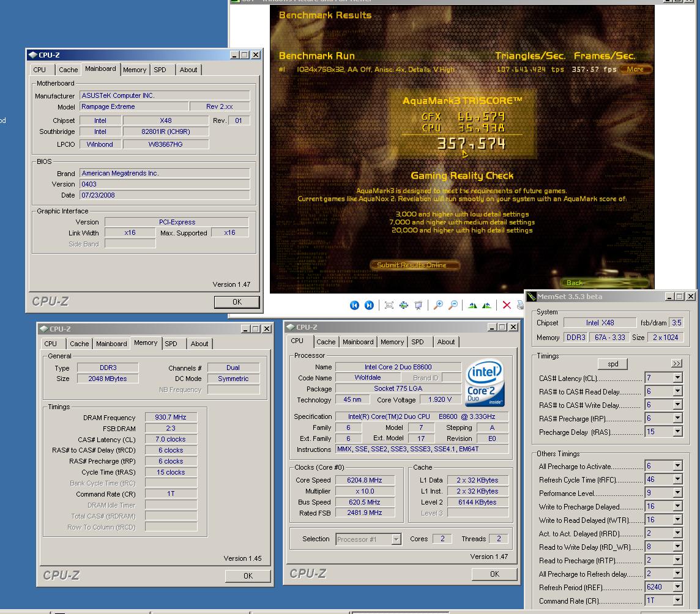Click the AquaMark3 total score 357,574
This screenshot has height=614, width=700.
[471, 144]
